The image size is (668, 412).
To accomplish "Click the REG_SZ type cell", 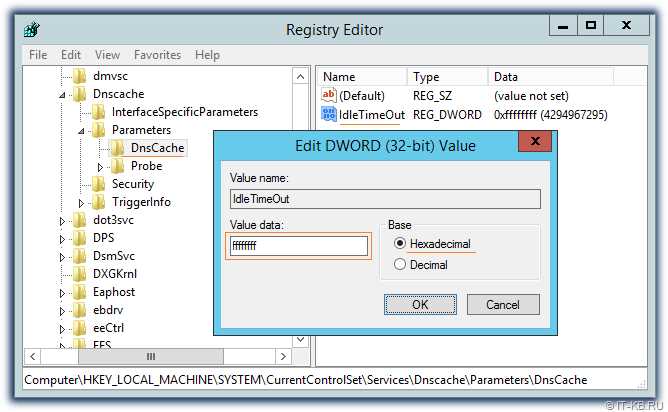I will click(x=432, y=95).
